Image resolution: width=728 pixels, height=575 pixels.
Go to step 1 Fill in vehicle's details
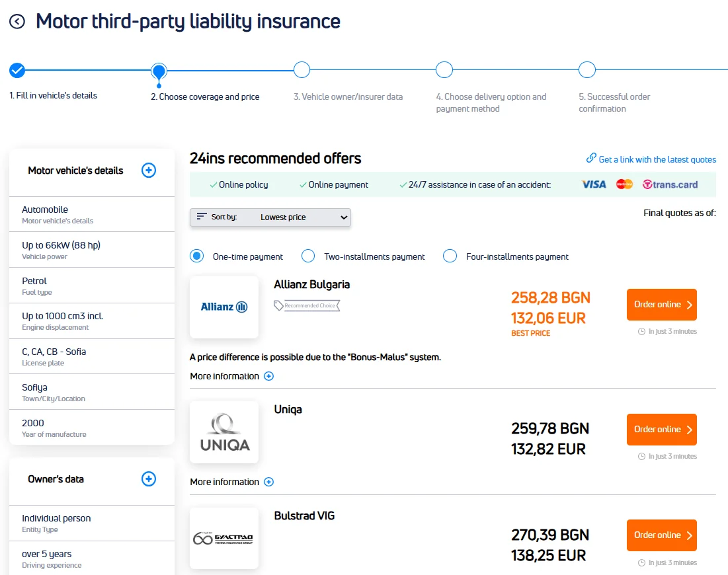(x=17, y=70)
